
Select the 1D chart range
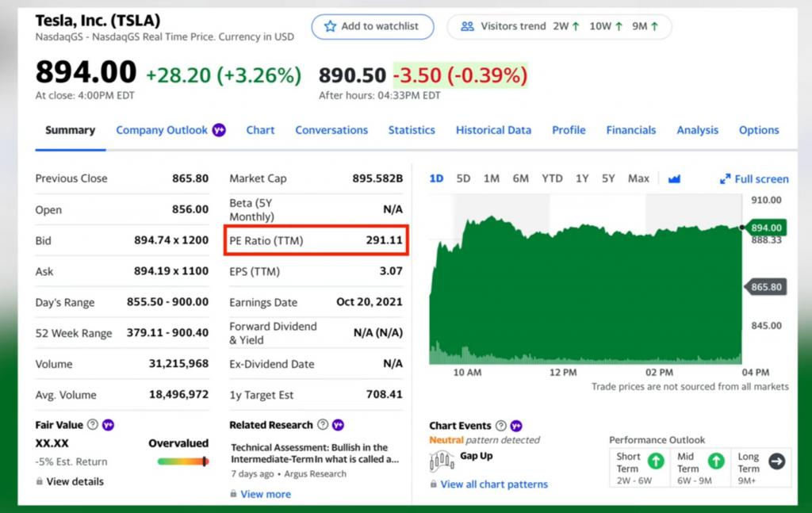coord(437,178)
